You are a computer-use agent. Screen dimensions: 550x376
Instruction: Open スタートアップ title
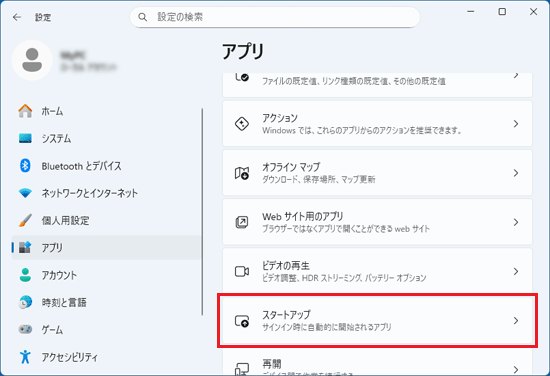click(x=286, y=315)
